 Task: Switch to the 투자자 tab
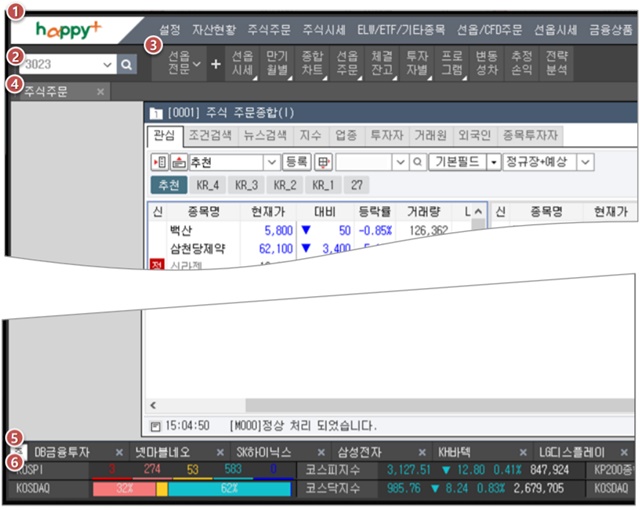click(x=387, y=135)
